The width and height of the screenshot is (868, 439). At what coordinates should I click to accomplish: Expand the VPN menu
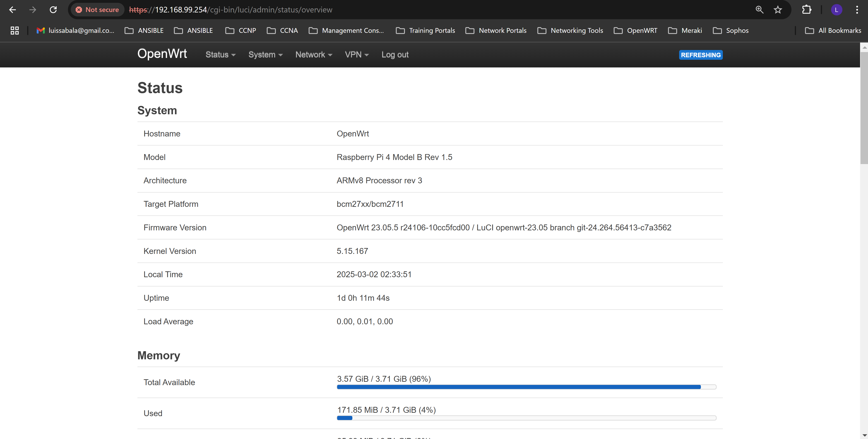pyautogui.click(x=357, y=55)
